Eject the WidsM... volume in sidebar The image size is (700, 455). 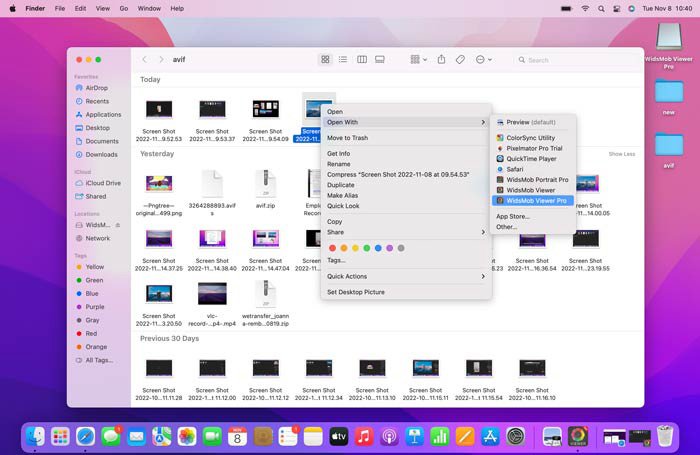118,225
